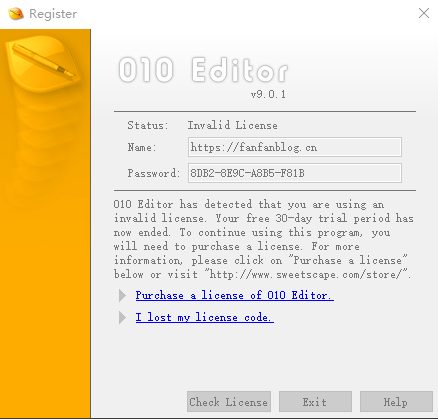
Task: Click the Invalid License status text
Action: click(x=232, y=125)
